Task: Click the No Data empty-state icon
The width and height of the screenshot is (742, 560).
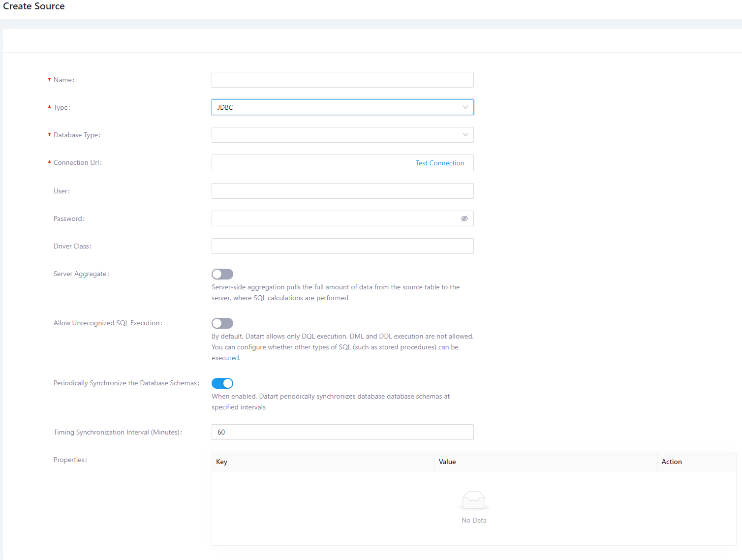Action: [473, 500]
